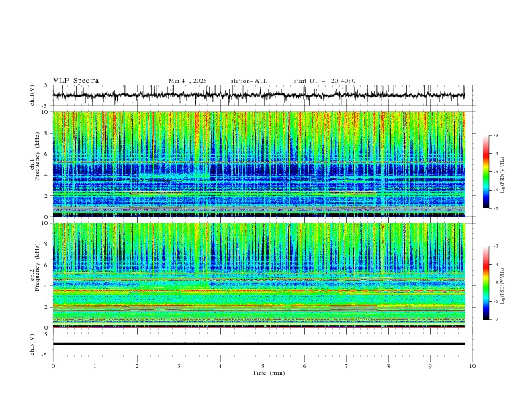The image size is (532, 411).
Task: Click the "Time (min)" axis label
Action: click(x=269, y=373)
